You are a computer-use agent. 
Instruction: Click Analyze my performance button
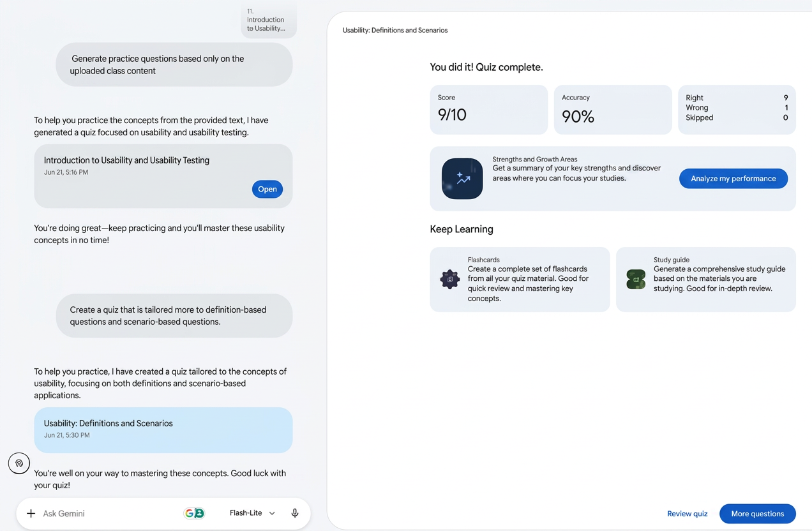pos(733,179)
